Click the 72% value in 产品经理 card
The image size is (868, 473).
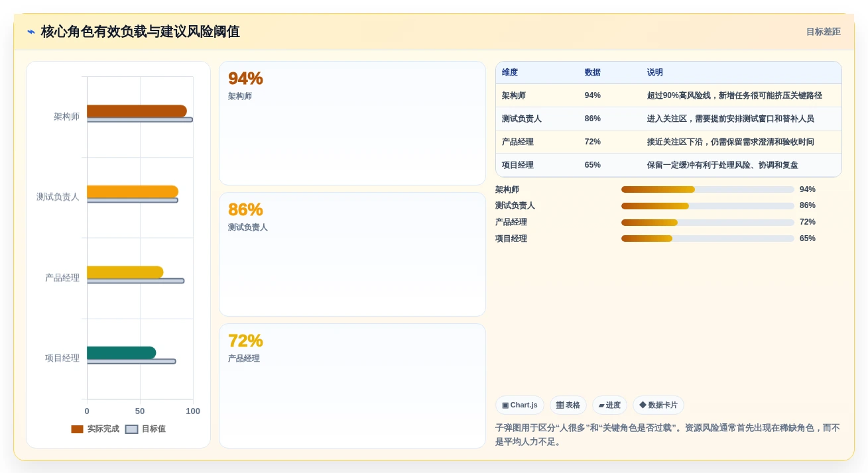245,341
